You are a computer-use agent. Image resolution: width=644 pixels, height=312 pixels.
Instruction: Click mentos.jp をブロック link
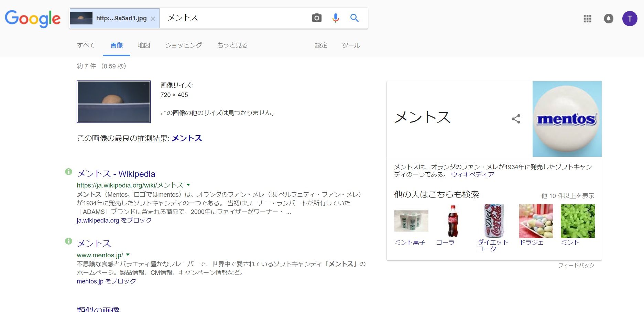(x=106, y=281)
